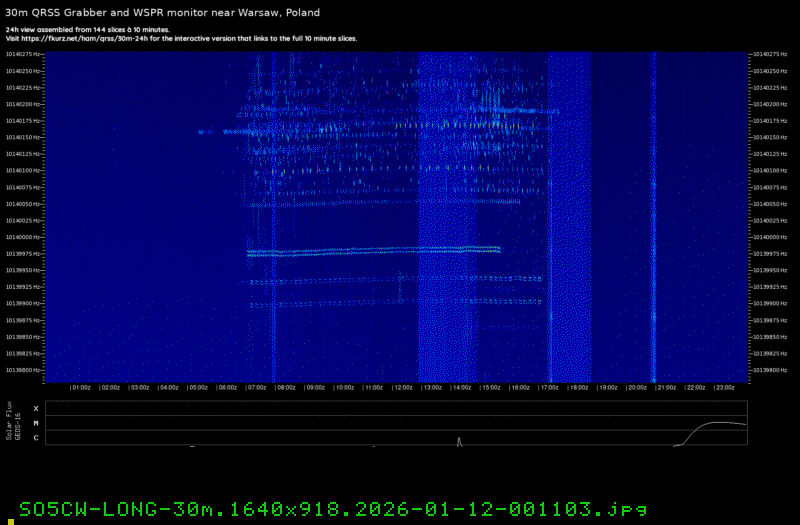Select the 03:00z time axis label
The height and width of the screenshot is (525, 800).
point(140,388)
